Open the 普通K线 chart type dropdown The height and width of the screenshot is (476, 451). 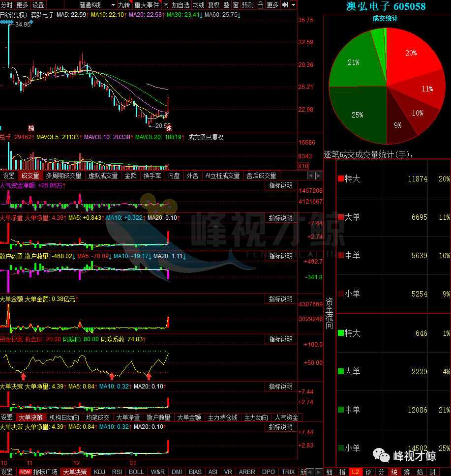pyautogui.click(x=97, y=5)
